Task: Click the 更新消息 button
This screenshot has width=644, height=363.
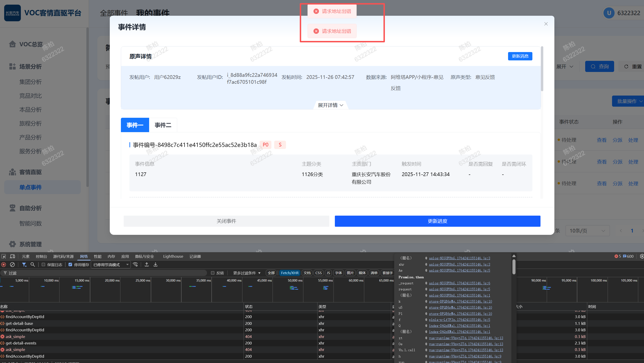Action: 520,56
